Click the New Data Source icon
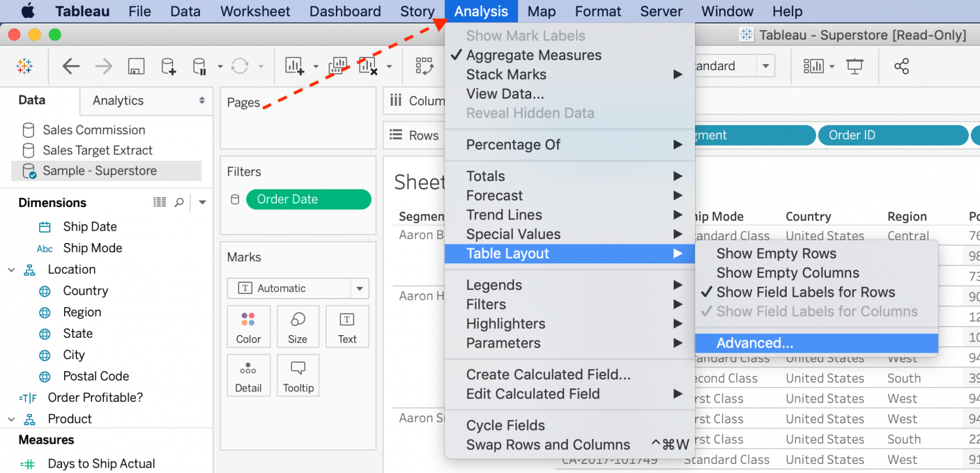980x473 pixels. [x=168, y=66]
